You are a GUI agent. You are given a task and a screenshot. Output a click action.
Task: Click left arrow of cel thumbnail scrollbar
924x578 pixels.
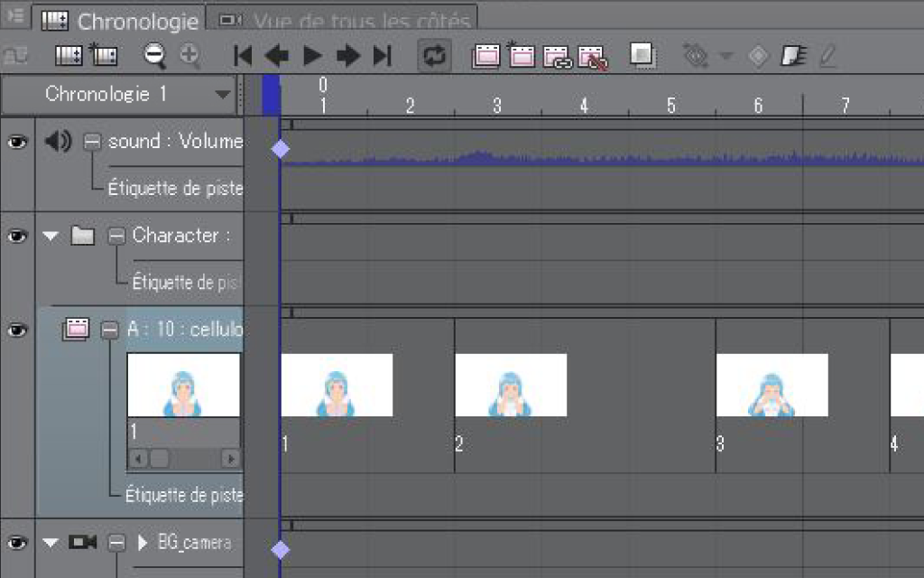(x=138, y=458)
